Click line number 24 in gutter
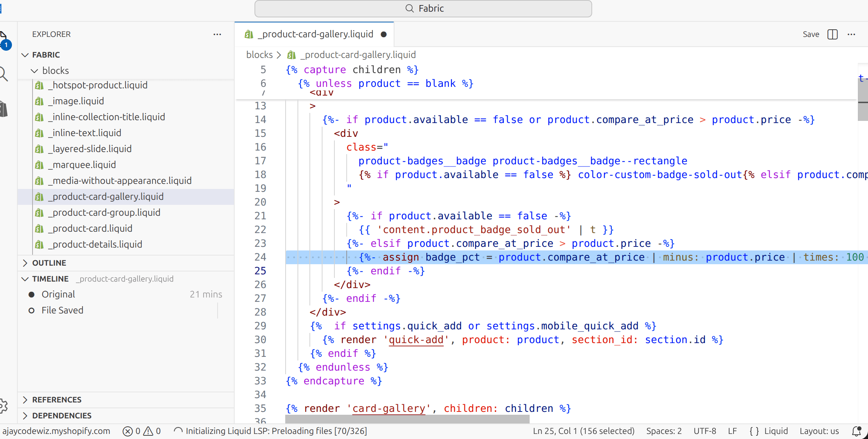This screenshot has height=439, width=868. pos(260,257)
